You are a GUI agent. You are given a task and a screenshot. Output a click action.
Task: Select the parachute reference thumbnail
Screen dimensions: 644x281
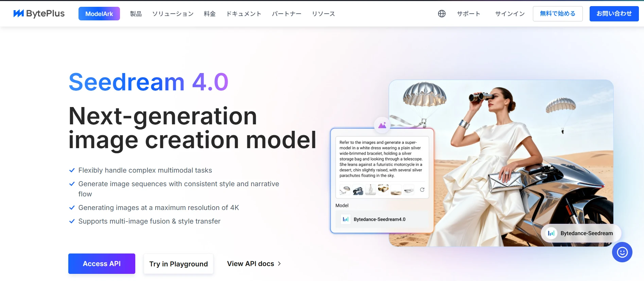click(345, 190)
